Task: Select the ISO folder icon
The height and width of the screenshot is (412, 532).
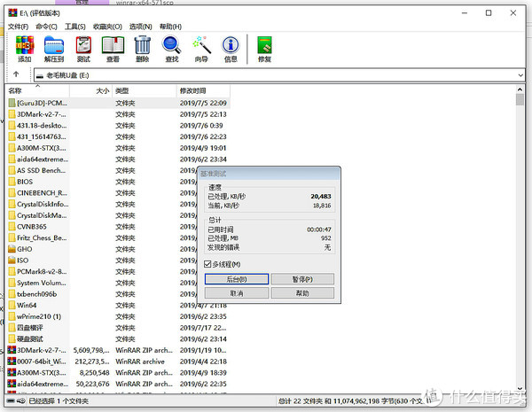Action: point(12,260)
